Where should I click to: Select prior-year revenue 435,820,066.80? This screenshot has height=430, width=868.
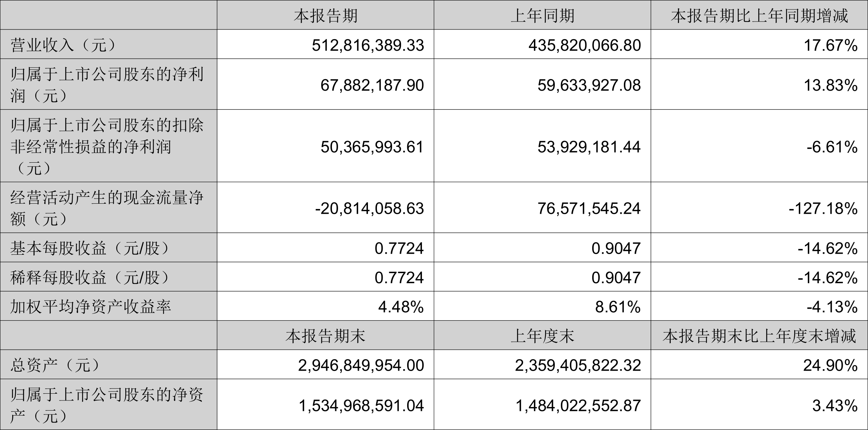point(585,45)
